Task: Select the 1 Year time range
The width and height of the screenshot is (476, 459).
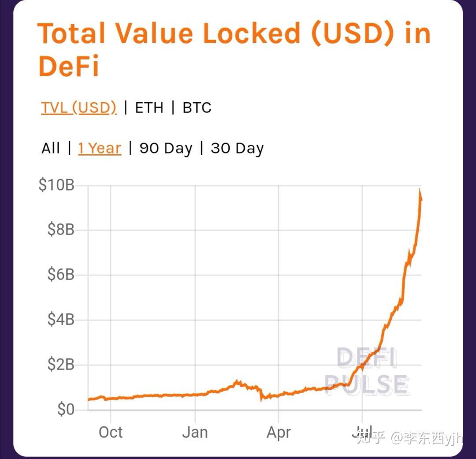Action: click(99, 148)
